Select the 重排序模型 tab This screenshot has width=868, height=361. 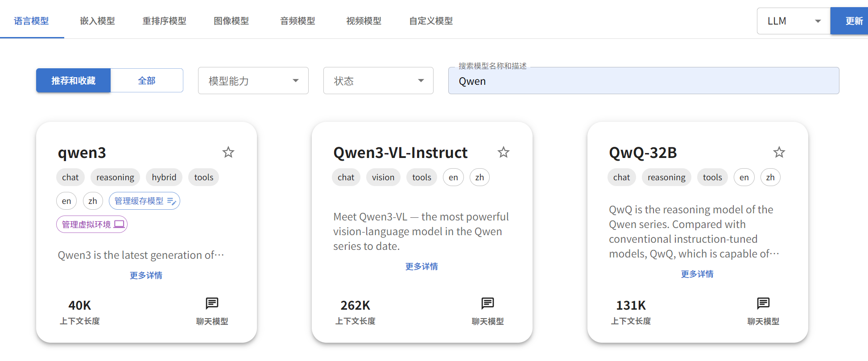tap(164, 21)
